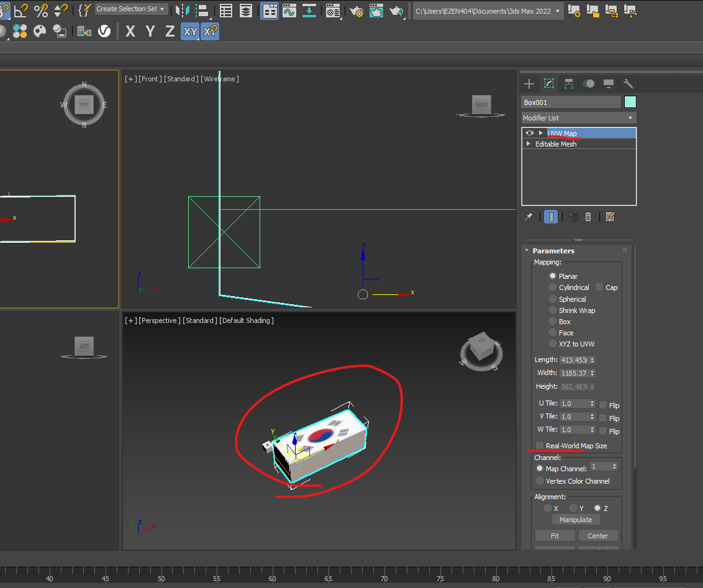Open Render Setup teapot-gear icon

356,11
